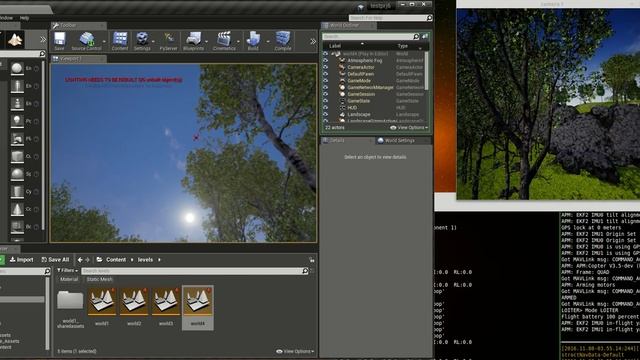
Task: Click the Import button
Action: pos(22,260)
